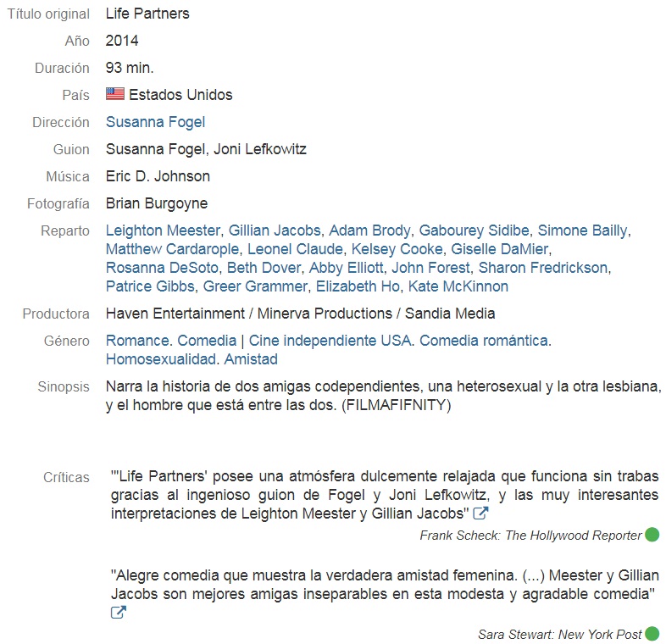Viewport: 666px width, 644px height.
Task: Open John Forest cast link
Action: tap(430, 268)
